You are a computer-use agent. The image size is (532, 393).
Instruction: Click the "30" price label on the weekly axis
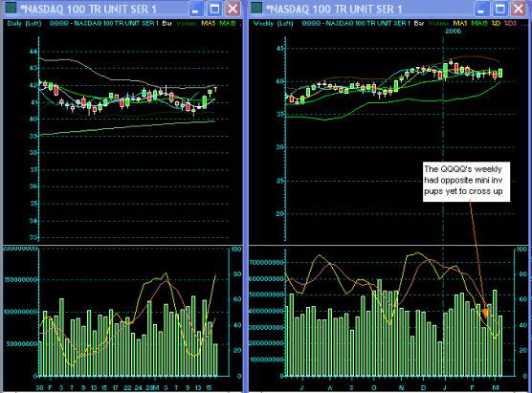280,147
